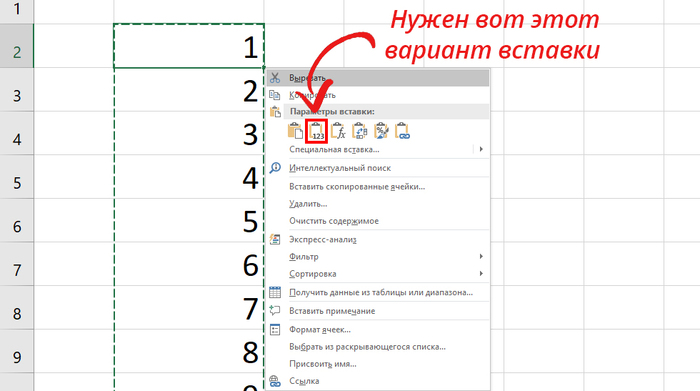Expand the Сортировка submenu arrow
Screen dimensions: 700x391
tap(481, 273)
